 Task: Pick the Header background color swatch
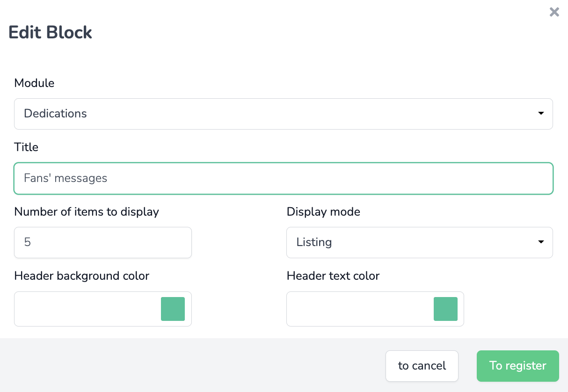pos(173,309)
